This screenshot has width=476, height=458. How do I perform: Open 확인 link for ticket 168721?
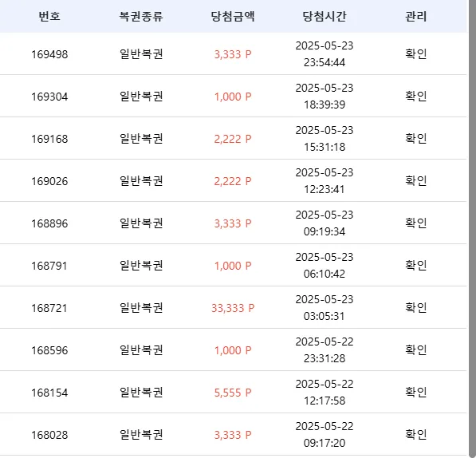pos(416,307)
